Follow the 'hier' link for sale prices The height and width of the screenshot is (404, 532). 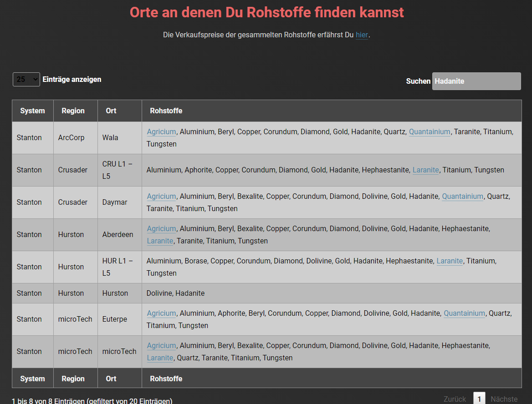tap(362, 35)
